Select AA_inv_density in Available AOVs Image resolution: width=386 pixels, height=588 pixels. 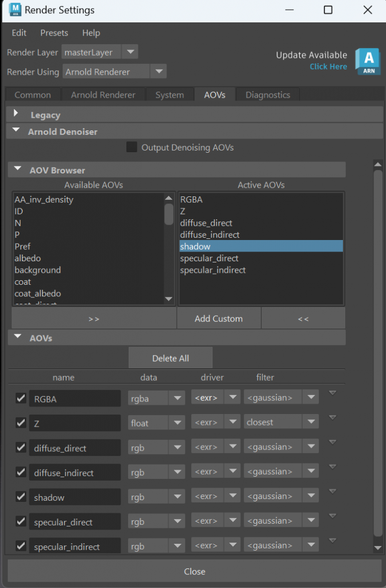(x=88, y=199)
